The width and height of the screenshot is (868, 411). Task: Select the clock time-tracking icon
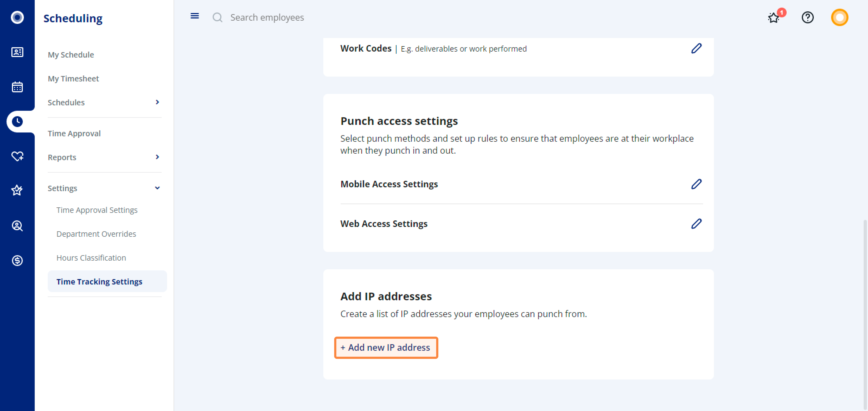click(17, 122)
